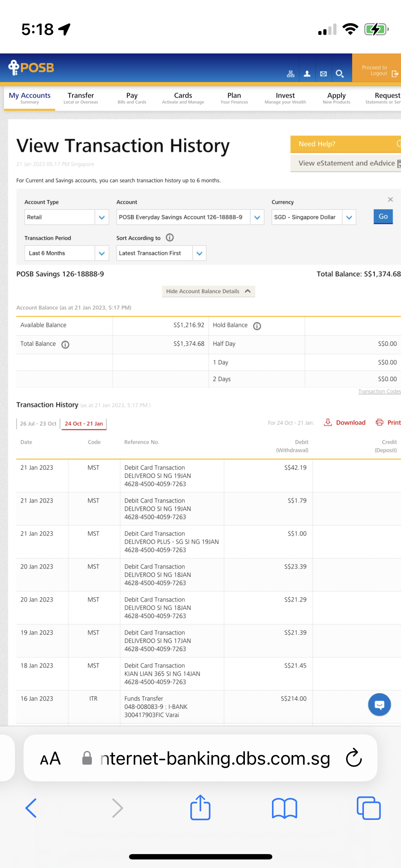401x868 pixels.
Task: Click Proceed to Logout
Action: click(x=377, y=68)
